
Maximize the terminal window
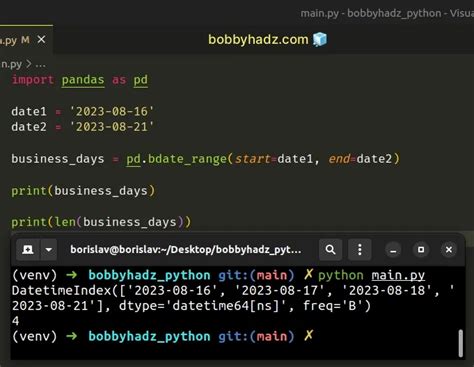click(x=421, y=250)
